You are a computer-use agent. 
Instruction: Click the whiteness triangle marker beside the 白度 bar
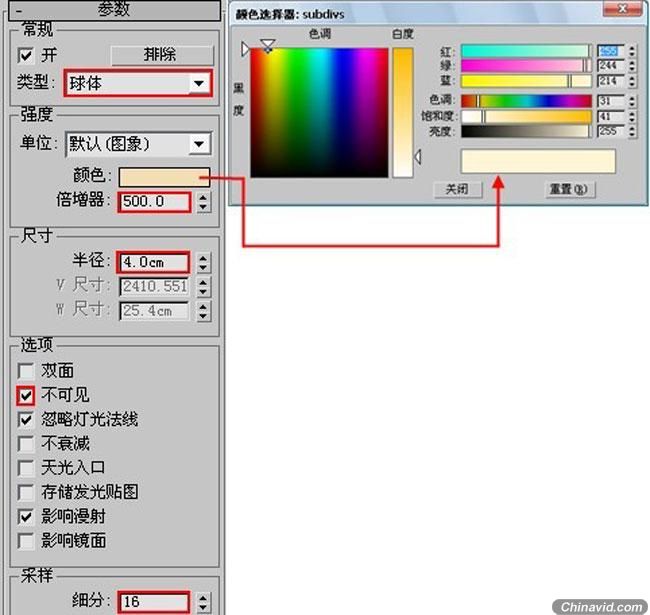coord(418,157)
